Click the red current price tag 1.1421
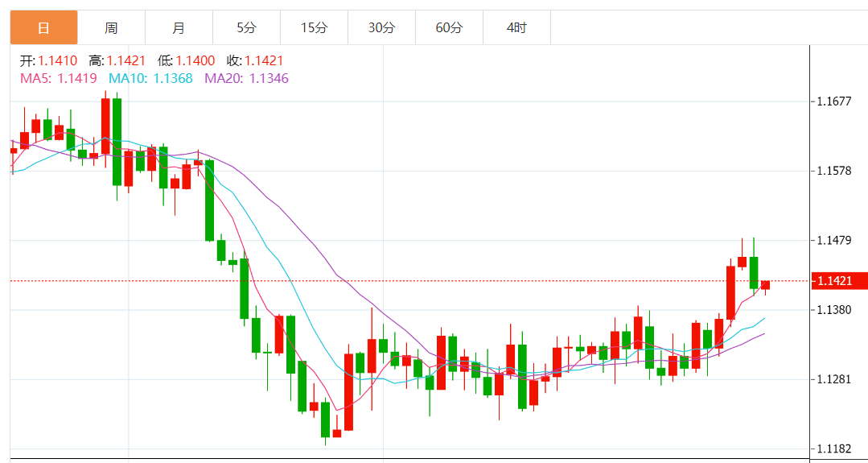The width and height of the screenshot is (868, 463). click(x=839, y=281)
